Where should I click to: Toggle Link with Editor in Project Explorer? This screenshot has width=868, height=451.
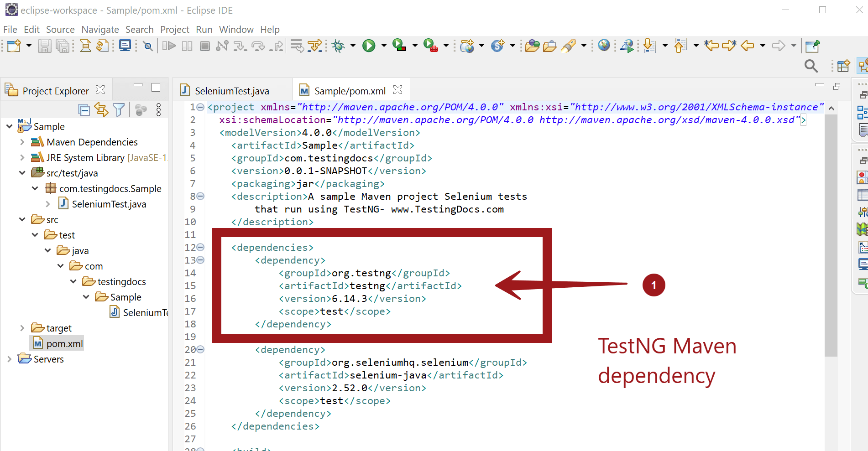tap(101, 109)
